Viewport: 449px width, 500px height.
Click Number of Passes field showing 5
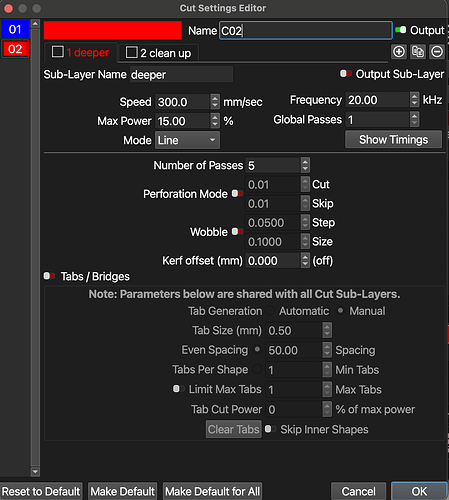click(x=273, y=165)
